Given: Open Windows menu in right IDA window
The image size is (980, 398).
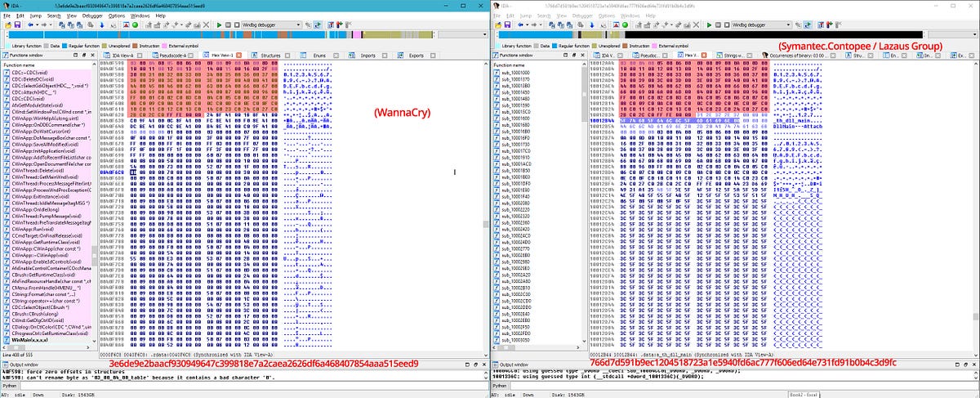Looking at the screenshot, I should [630, 16].
